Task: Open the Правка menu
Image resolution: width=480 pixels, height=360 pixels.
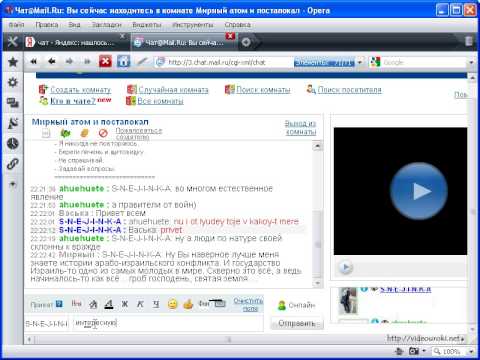Action: coord(47,25)
